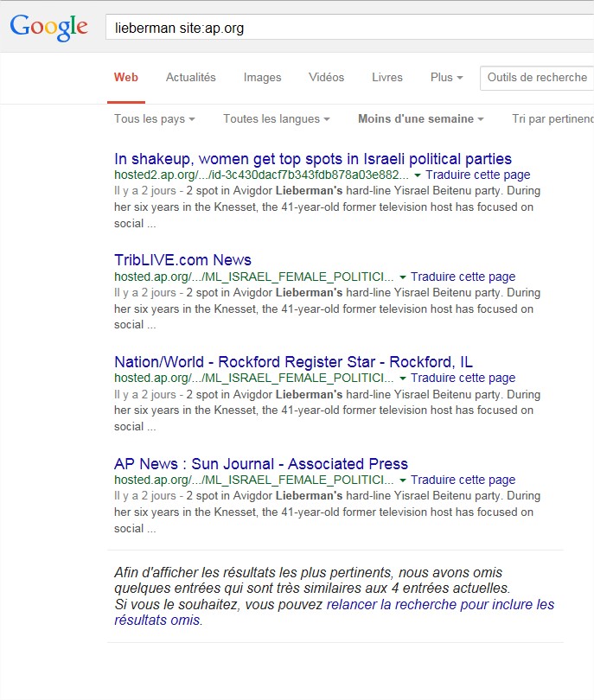Click Traduire cette page for Rockford result
Screen dimensions: 594x700
point(463,378)
